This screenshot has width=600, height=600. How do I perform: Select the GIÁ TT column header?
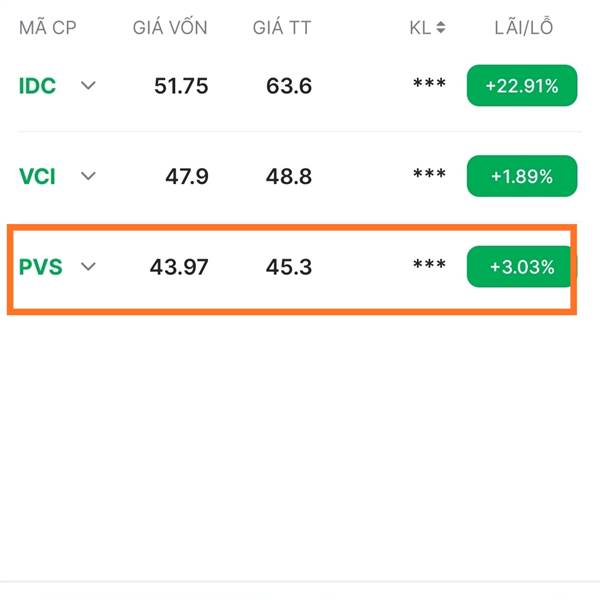point(282,27)
